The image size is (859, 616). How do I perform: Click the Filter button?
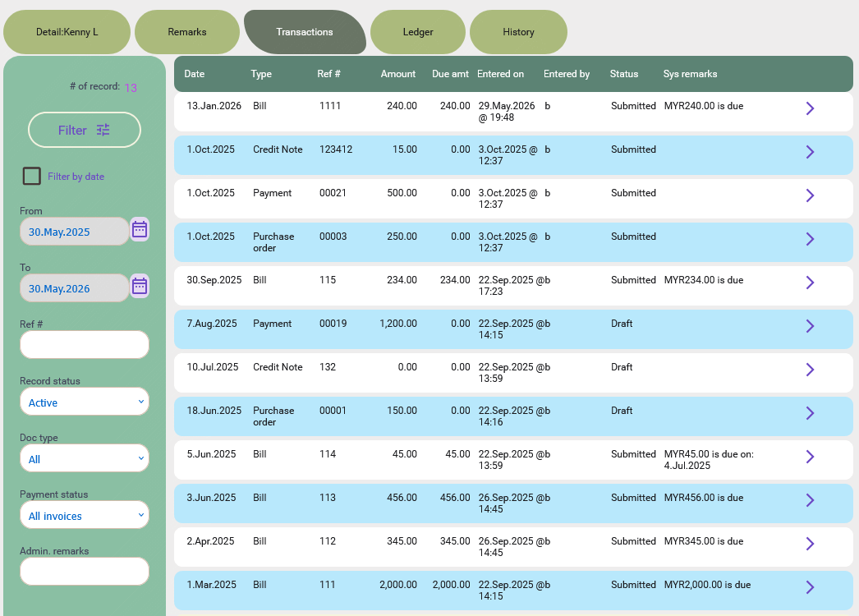tap(85, 130)
